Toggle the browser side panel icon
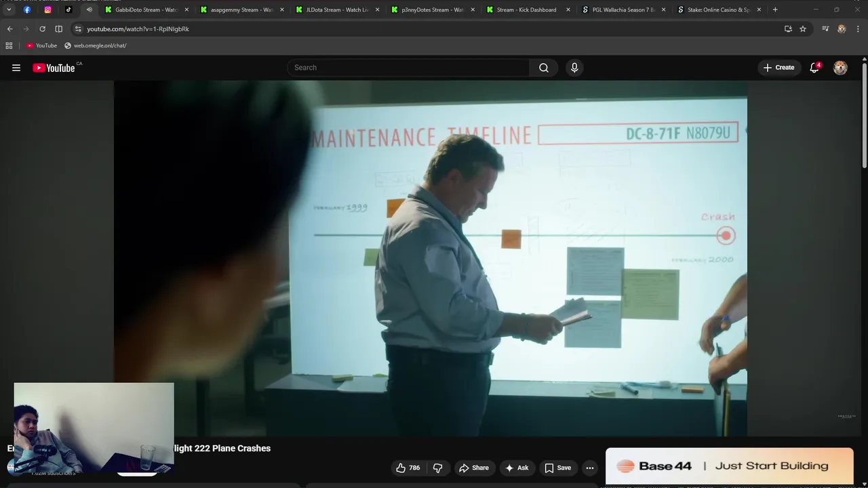The width and height of the screenshot is (868, 488). [58, 29]
